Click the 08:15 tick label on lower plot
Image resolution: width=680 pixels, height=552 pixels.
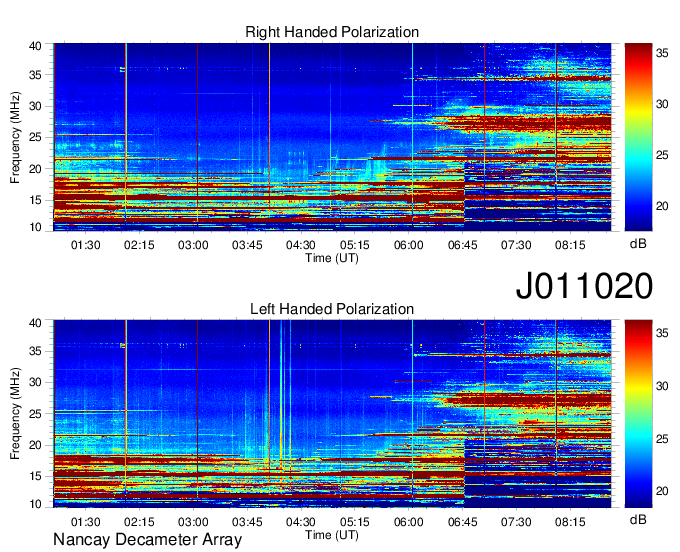click(x=570, y=522)
